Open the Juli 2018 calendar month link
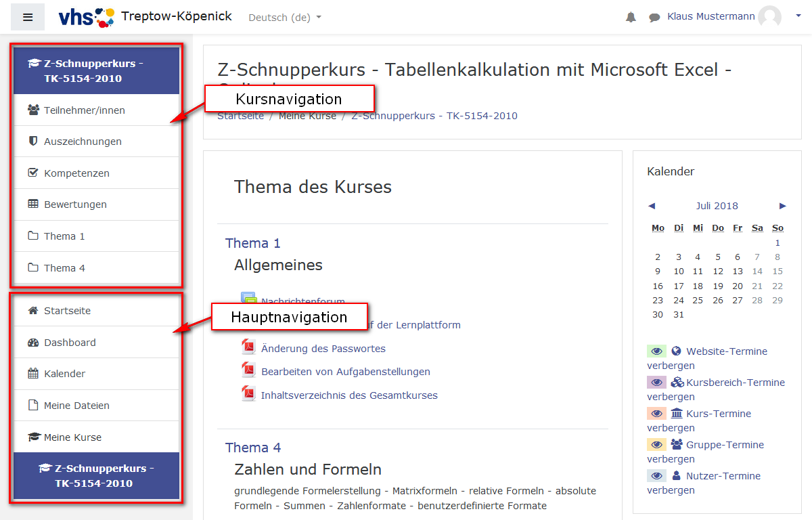Viewport: 812px width, 520px height. coord(717,206)
